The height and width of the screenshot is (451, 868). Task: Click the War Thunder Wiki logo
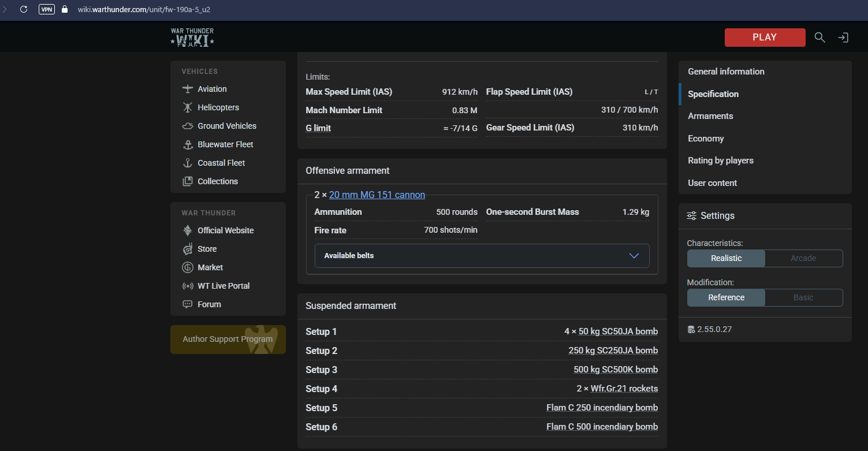pyautogui.click(x=192, y=37)
